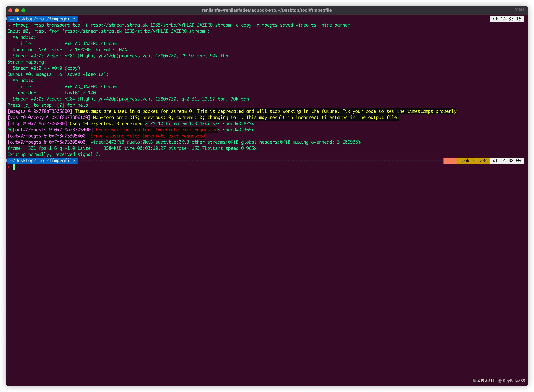Click the top blue ffmpegfile path prompt segment

pos(42,19)
